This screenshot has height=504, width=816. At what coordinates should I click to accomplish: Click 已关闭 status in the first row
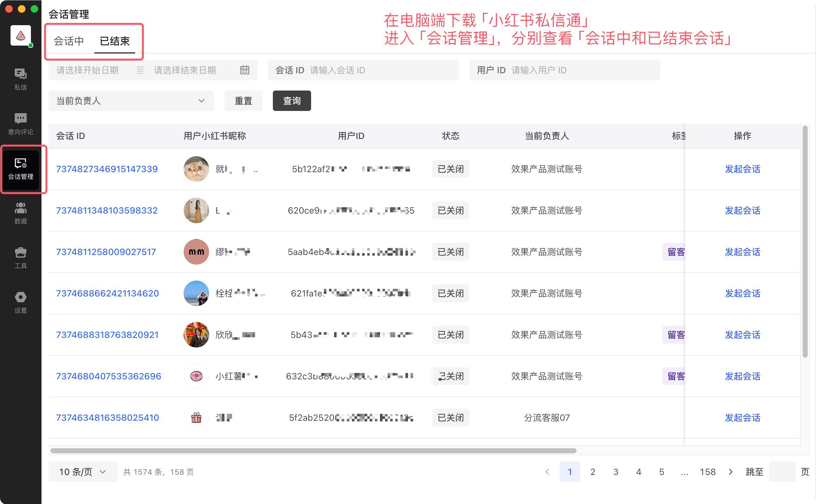click(450, 169)
